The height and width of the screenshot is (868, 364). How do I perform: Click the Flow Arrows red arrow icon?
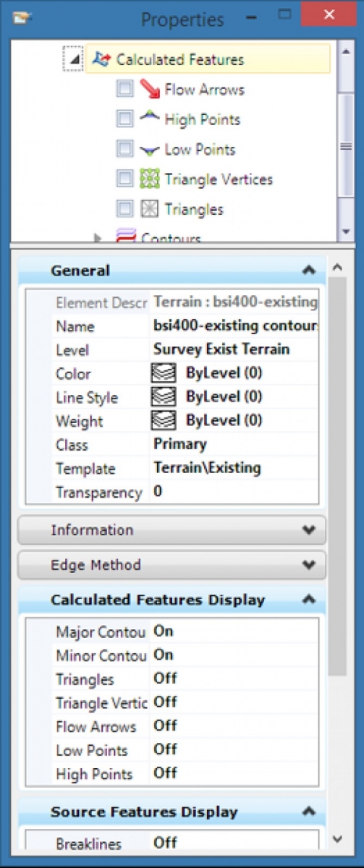point(150,89)
